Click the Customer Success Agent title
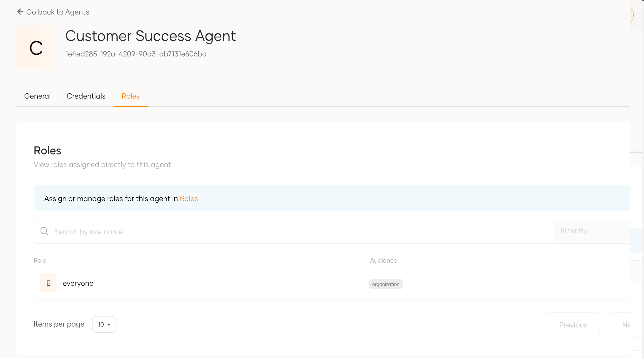The width and height of the screenshot is (644, 358). pyautogui.click(x=150, y=36)
